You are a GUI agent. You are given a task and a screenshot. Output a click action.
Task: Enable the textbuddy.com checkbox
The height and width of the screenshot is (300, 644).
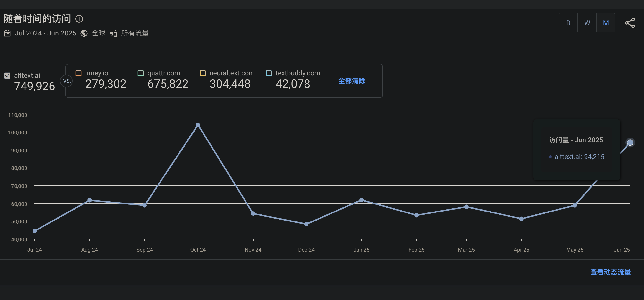pos(269,73)
